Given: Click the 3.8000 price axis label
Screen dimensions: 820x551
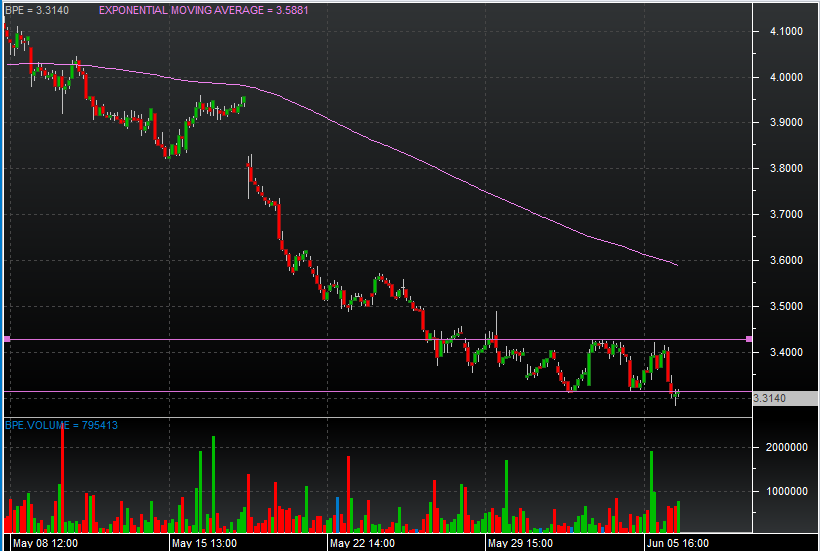Looking at the screenshot, I should click(786, 168).
